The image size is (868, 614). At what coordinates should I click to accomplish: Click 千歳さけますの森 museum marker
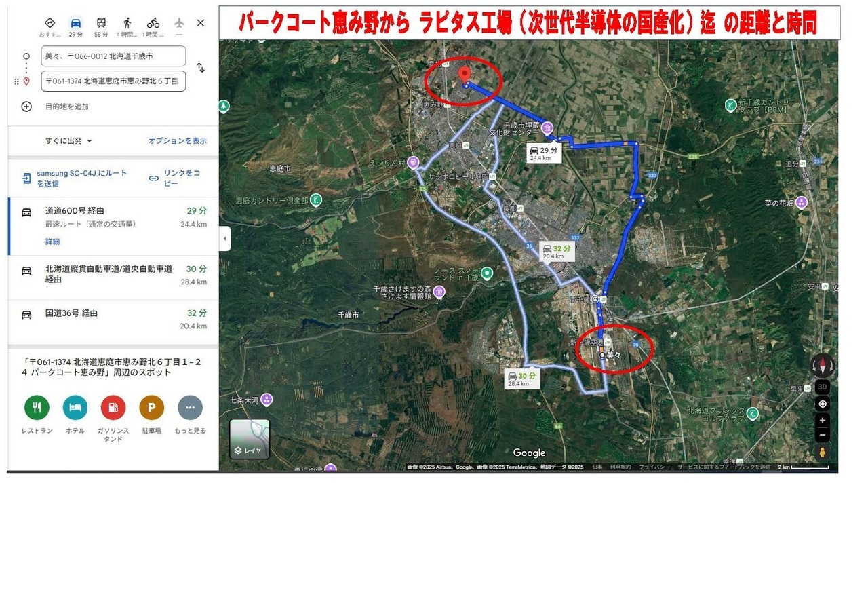tap(439, 292)
